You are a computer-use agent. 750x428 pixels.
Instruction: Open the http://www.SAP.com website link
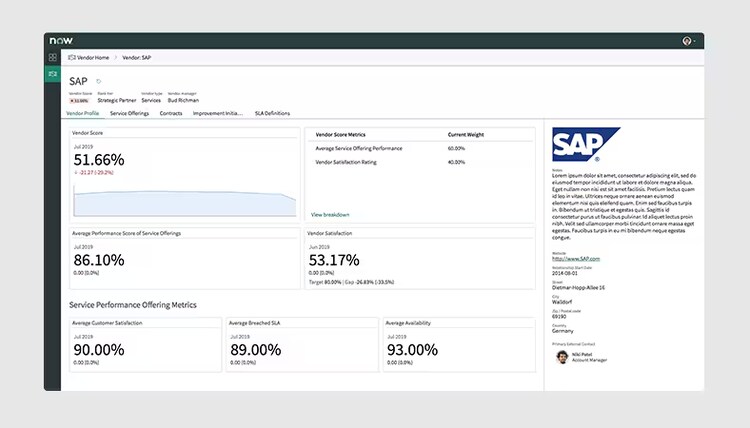(x=576, y=259)
